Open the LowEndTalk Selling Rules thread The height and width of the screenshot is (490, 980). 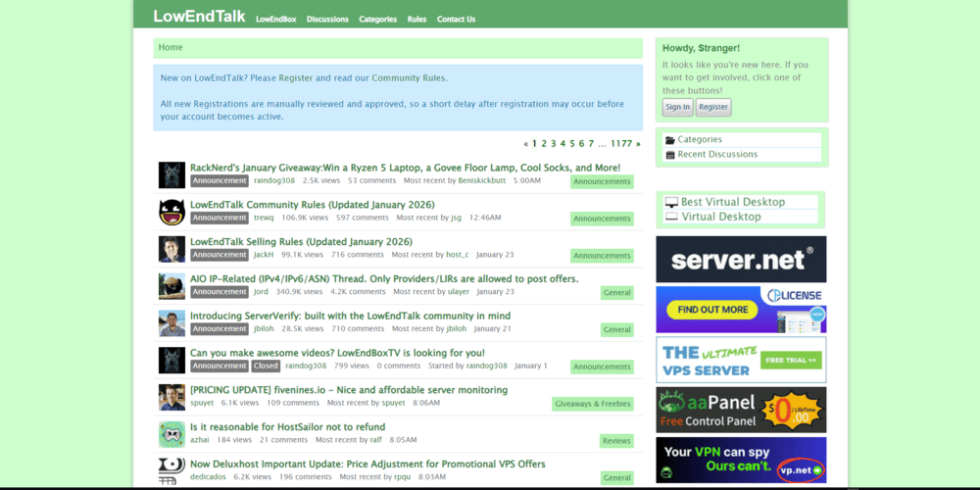pyautogui.click(x=301, y=242)
